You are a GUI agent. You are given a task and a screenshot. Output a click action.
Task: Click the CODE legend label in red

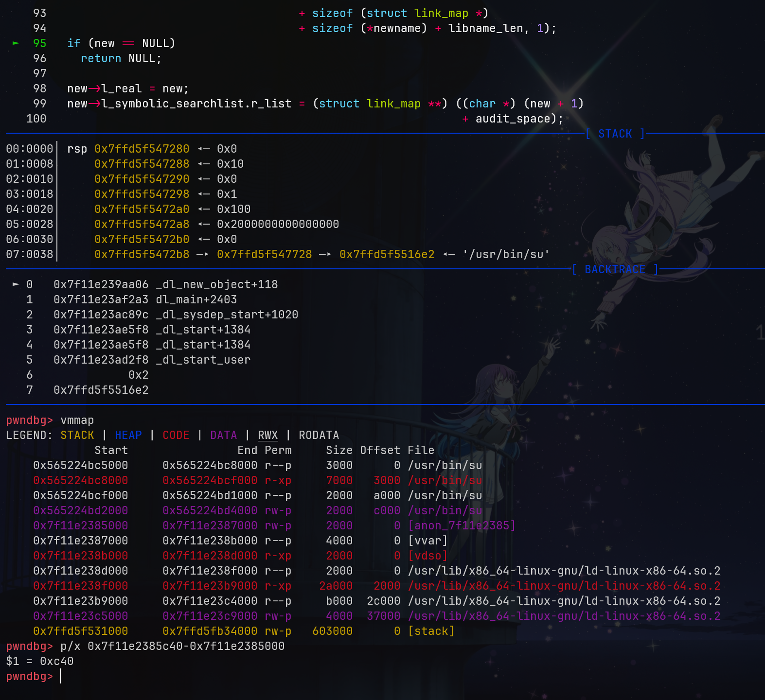tap(176, 435)
